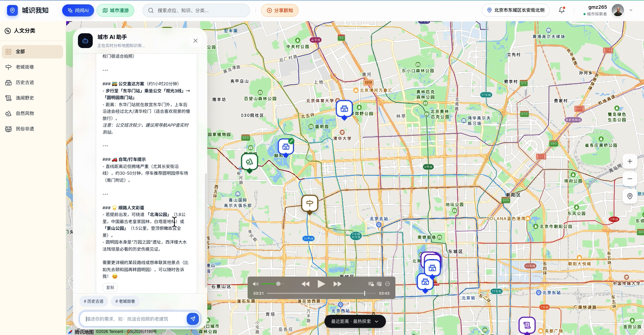Click the 奥林匹克森林公园 map label
Viewport: 644px width, 335px height.
(x=425, y=94)
